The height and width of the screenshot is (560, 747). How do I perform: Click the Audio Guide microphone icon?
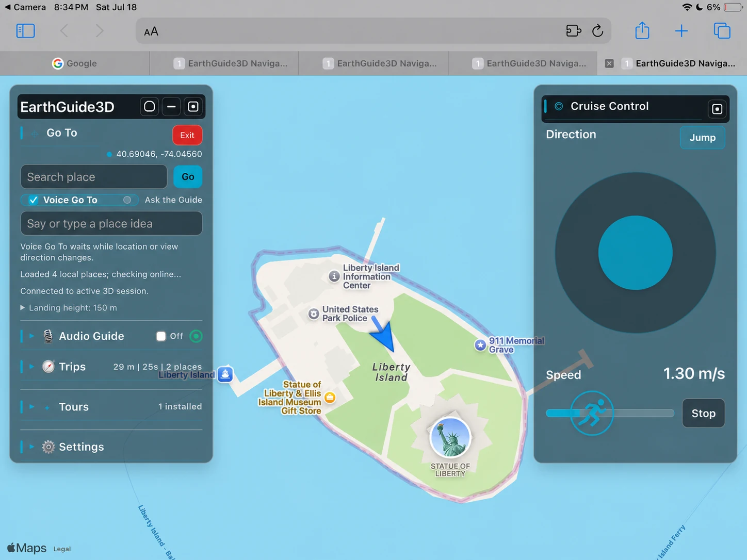click(x=48, y=336)
